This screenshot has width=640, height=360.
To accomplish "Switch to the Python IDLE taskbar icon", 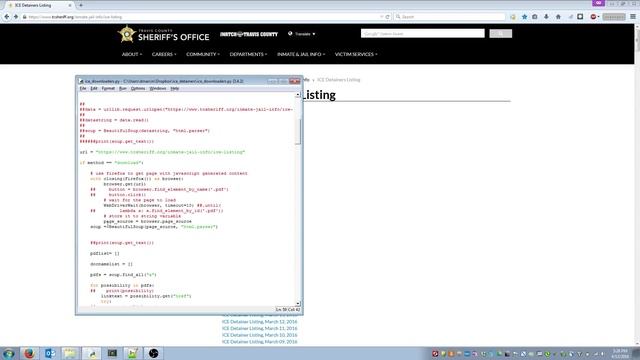I will [91, 353].
